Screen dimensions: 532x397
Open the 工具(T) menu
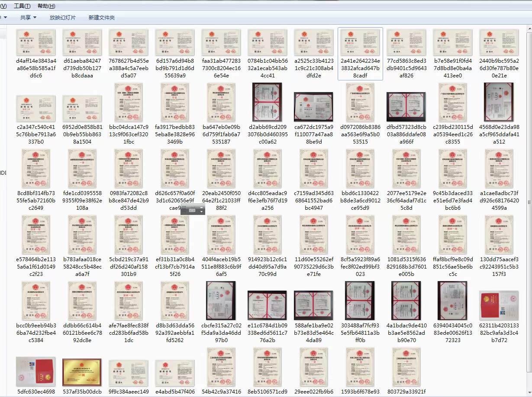22,6
